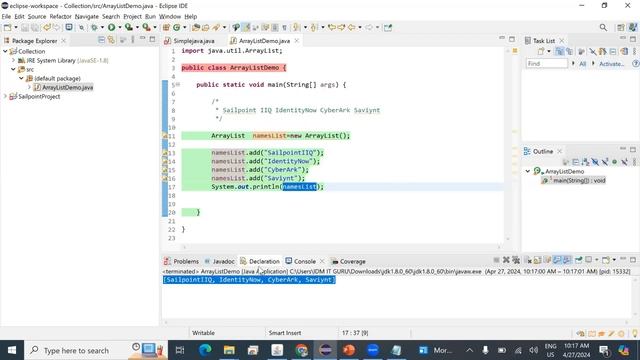Click the Run External Tools icon
The image size is (640, 360).
(147, 27)
